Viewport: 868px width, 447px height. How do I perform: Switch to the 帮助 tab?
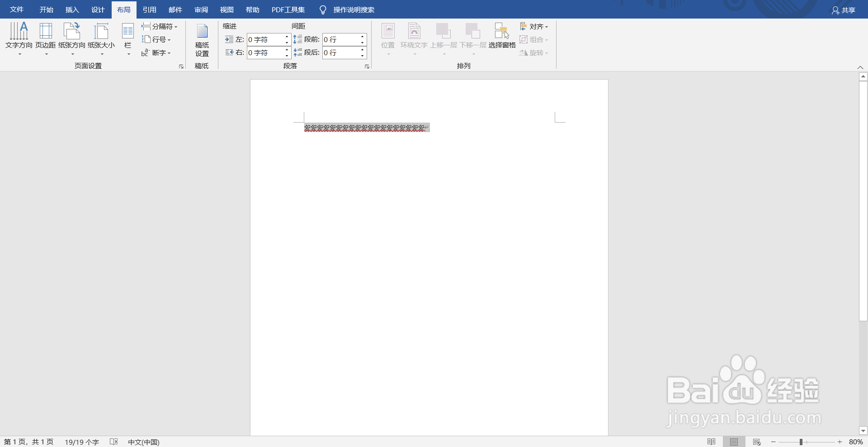252,10
